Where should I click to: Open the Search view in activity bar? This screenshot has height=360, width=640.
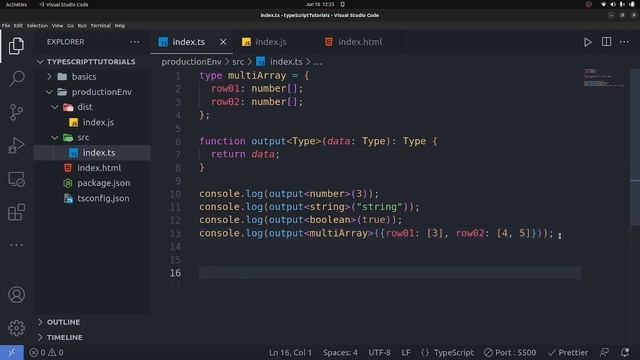click(16, 78)
